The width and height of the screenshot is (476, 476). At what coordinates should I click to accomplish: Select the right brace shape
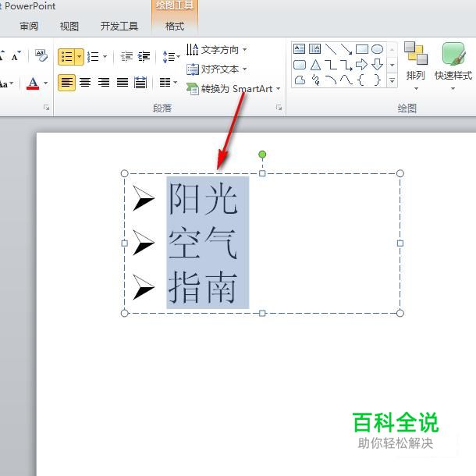coord(377,80)
